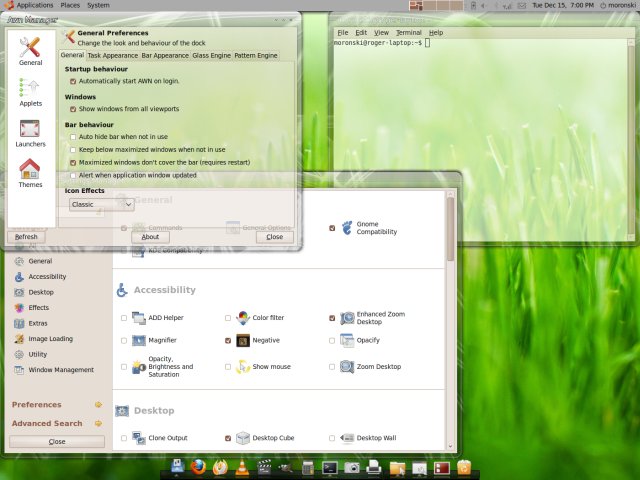Open VLC media player from dock
Image resolution: width=640 pixels, height=480 pixels.
pyautogui.click(x=242, y=467)
